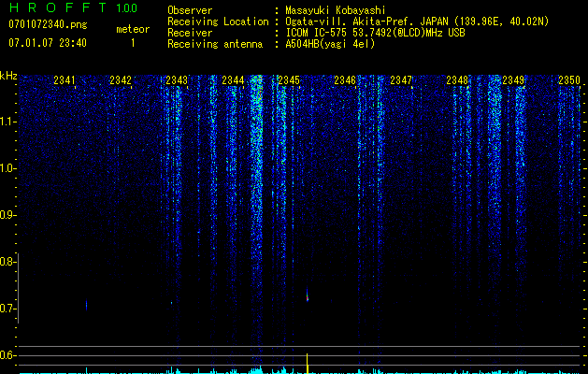588x374 pixels.
Task: Click the kHz axis unit label
Action: 8,76
